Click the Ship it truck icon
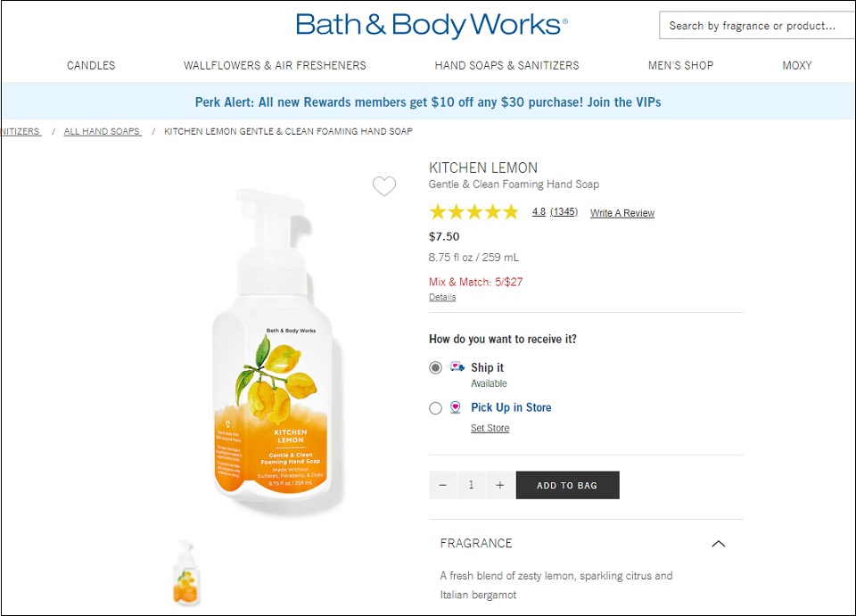This screenshot has height=616, width=856. coord(457,366)
